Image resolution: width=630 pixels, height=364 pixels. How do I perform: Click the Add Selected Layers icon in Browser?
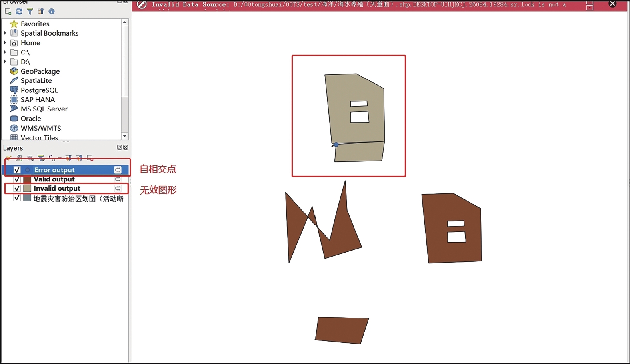click(x=8, y=11)
